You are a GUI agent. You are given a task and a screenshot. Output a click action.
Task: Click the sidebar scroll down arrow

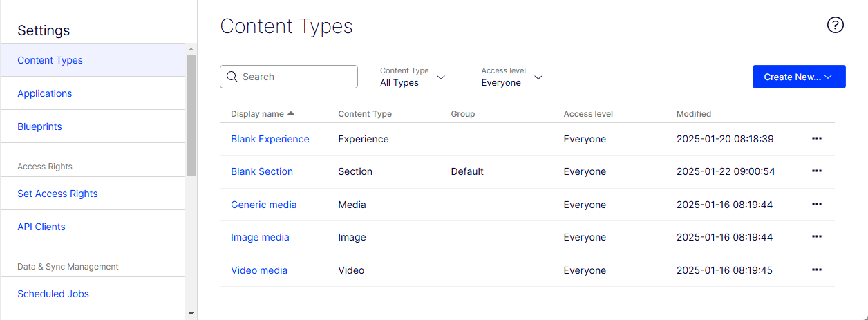pos(191,314)
